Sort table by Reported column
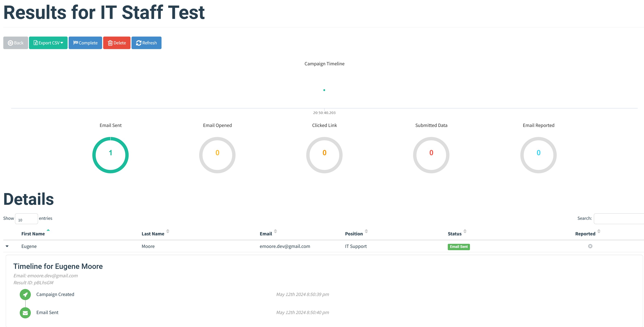This screenshot has width=644, height=327. click(x=585, y=234)
